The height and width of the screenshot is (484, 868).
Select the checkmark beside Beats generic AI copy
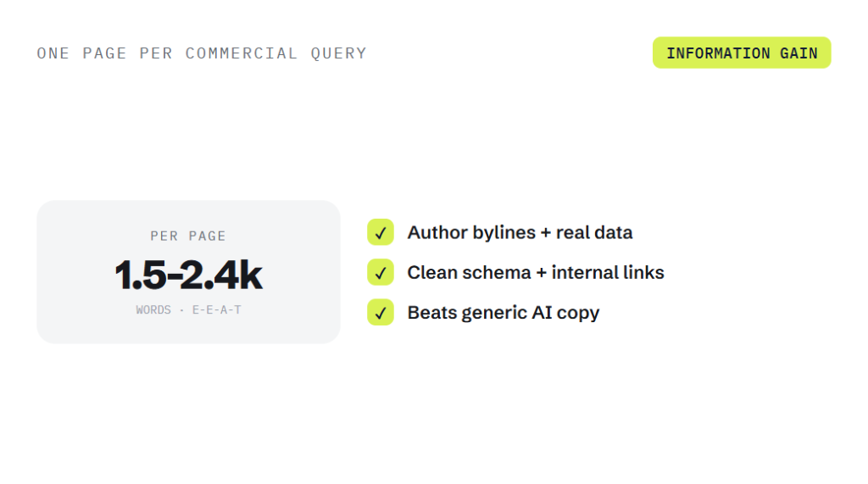pos(381,312)
